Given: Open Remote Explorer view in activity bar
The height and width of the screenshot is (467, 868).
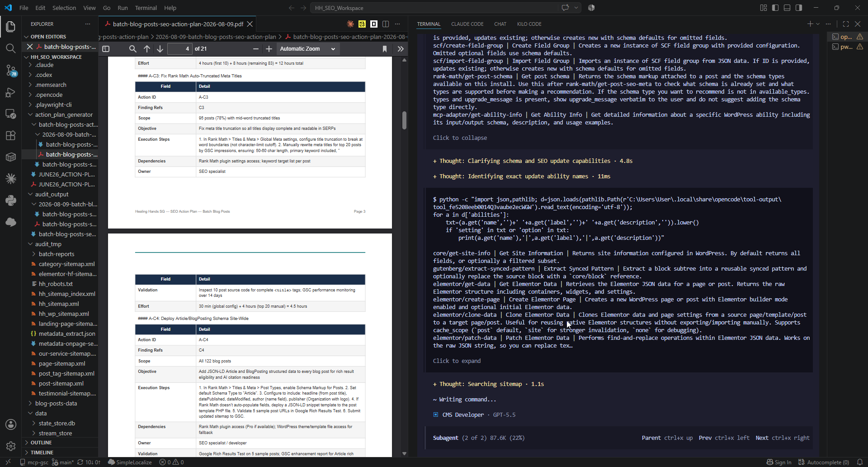Looking at the screenshot, I should 11,114.
